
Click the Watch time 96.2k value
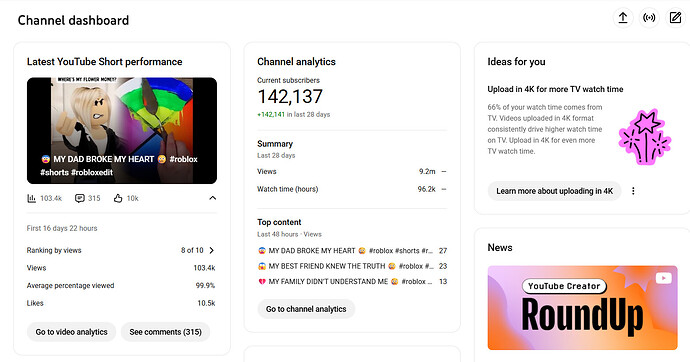[x=426, y=189]
